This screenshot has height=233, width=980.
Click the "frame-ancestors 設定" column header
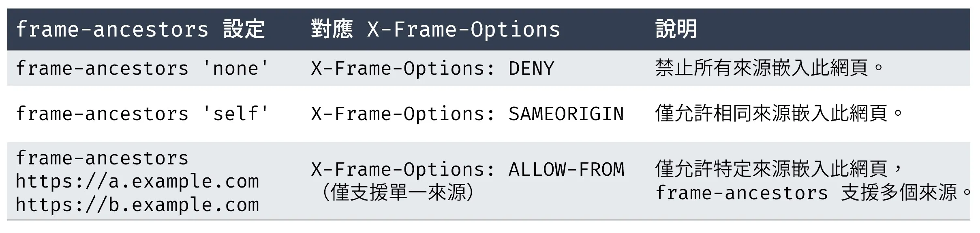click(140, 30)
